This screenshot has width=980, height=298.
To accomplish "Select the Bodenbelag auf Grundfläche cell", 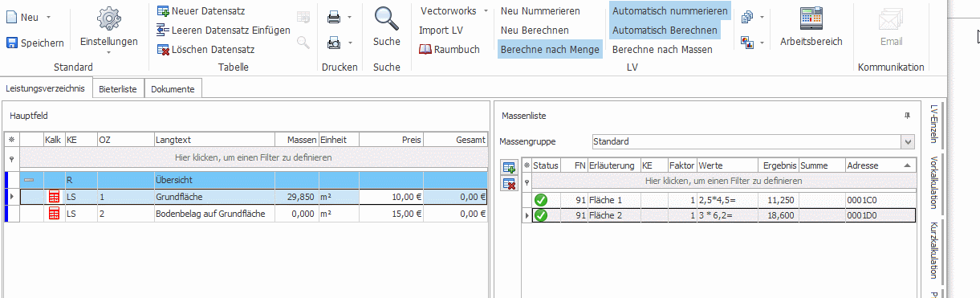I will coord(213,214).
